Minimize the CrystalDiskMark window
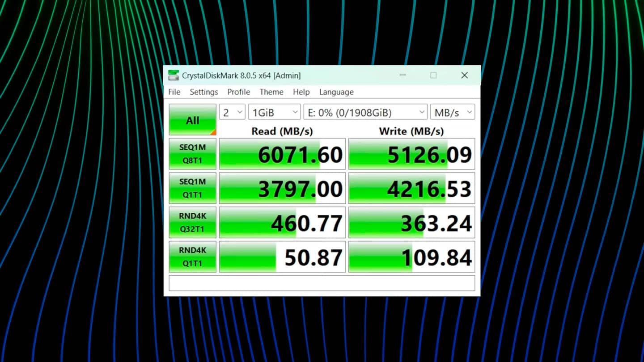Image resolution: width=644 pixels, height=362 pixels. (x=402, y=76)
